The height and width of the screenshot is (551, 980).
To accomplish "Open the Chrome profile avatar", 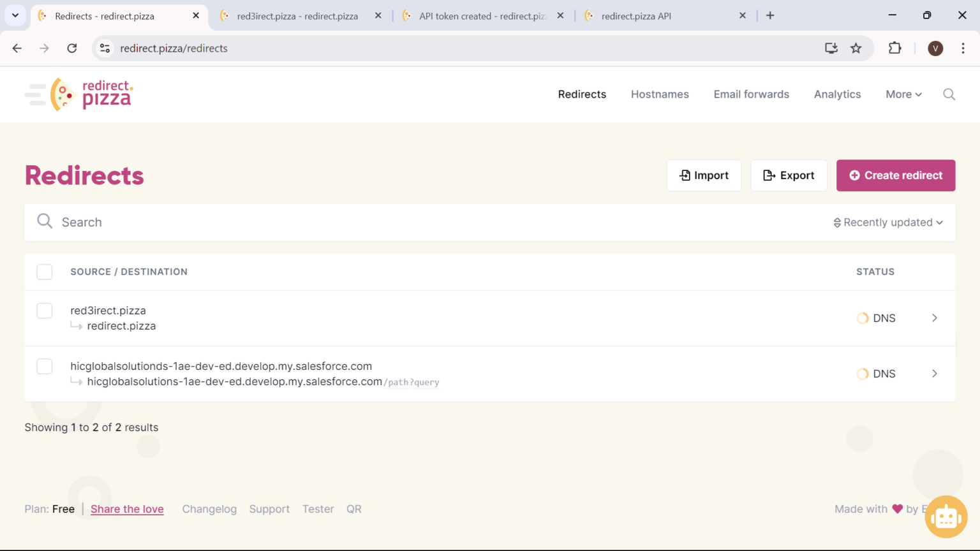I will [935, 48].
